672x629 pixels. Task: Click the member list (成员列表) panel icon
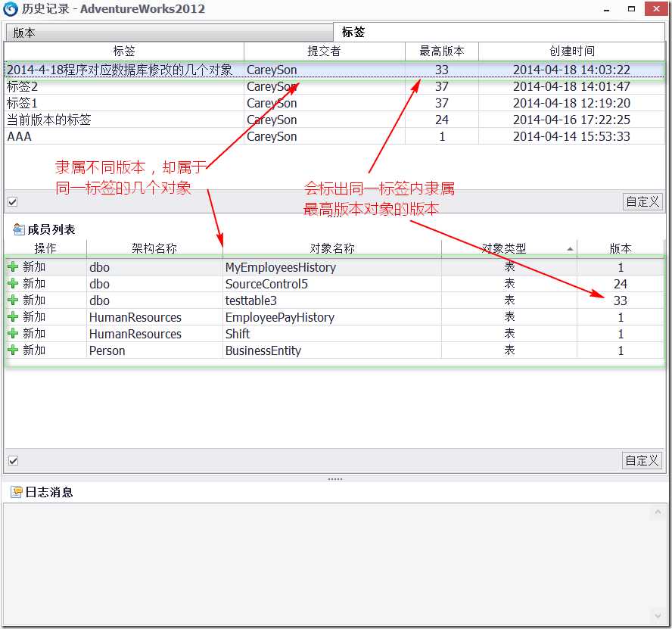[18, 229]
